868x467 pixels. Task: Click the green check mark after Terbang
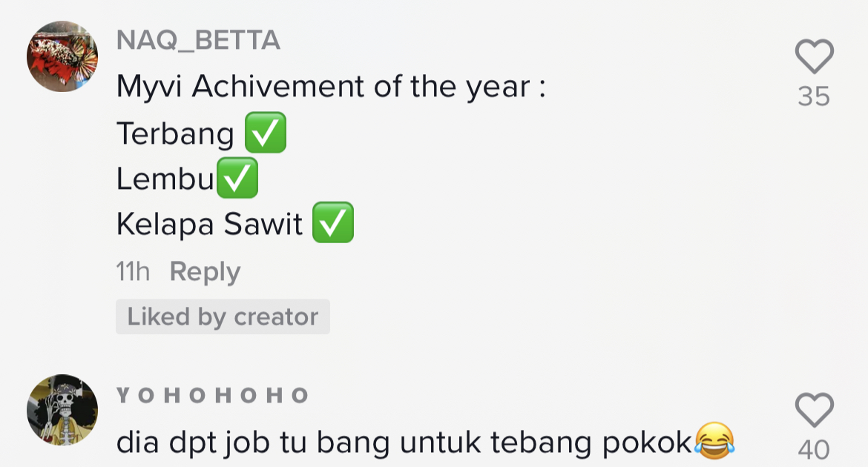265,133
